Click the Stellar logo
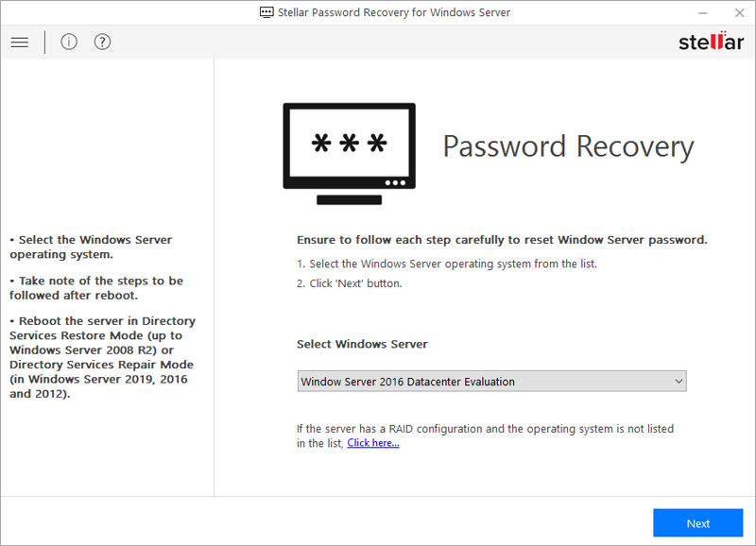Image resolution: width=756 pixels, height=546 pixels. pos(711,43)
